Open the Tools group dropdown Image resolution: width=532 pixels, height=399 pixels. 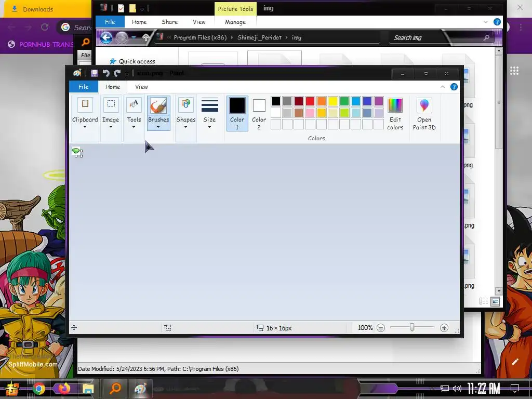pos(134,113)
